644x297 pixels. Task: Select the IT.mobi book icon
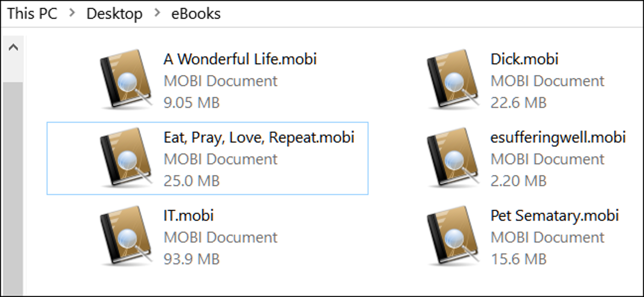point(125,237)
